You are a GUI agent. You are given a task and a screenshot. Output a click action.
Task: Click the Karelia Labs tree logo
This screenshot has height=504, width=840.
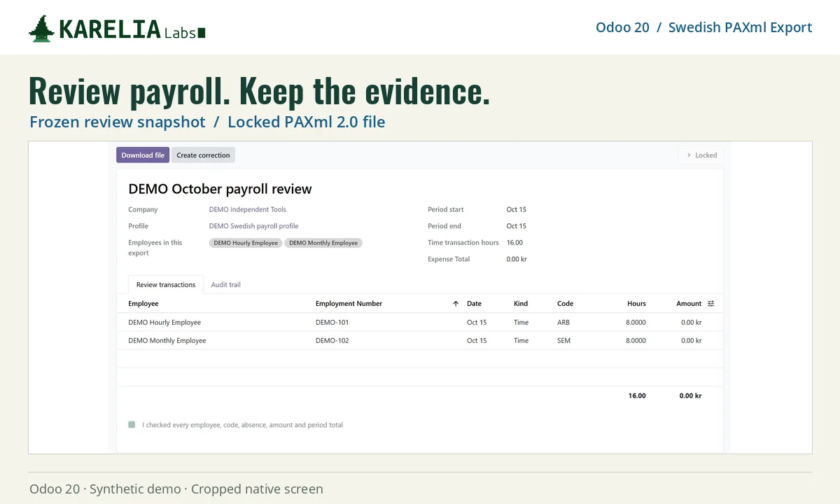click(41, 29)
